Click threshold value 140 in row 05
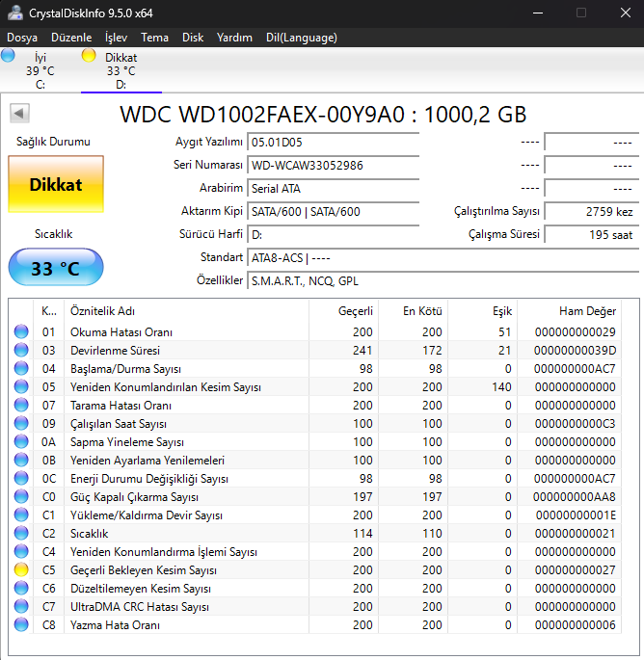The height and width of the screenshot is (660, 644). (501, 386)
